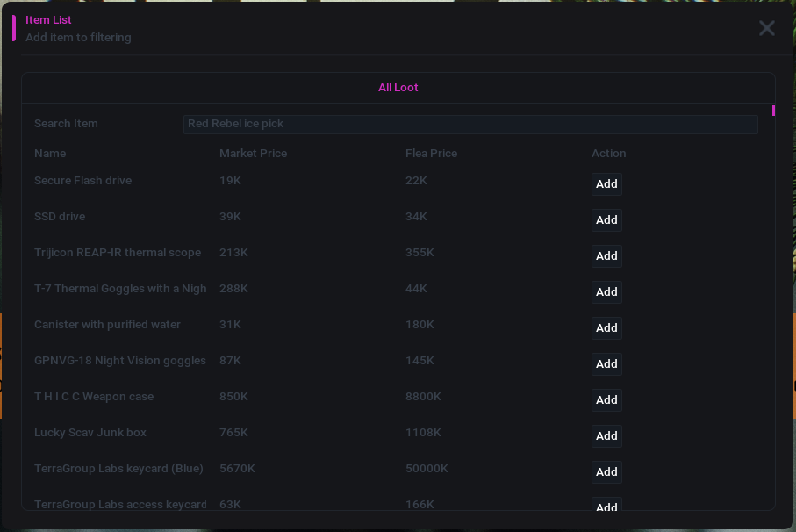Screen dimensions: 796x532
Task: Add GPNVG-18 Night Vision goggles
Action: 606,364
